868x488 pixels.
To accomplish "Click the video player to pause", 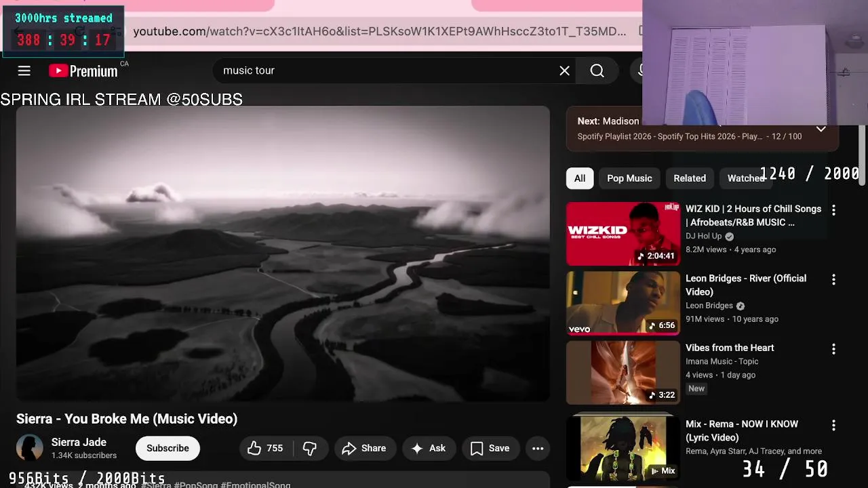I will 283,254.
